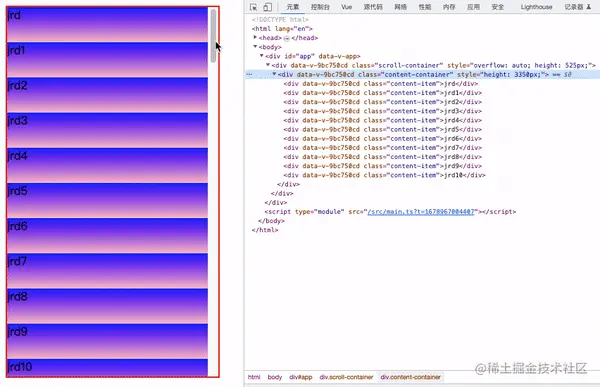Click the list item labeled jrd6
Viewport: 600px width, 387px height.
click(x=107, y=235)
